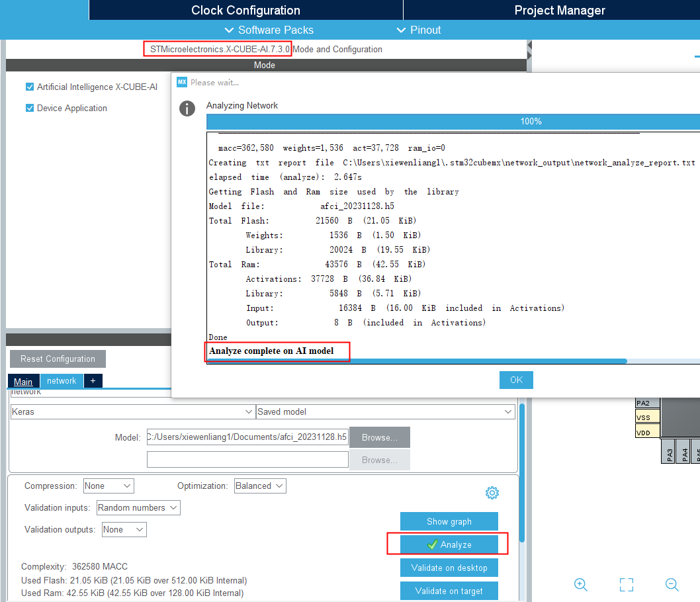Click the Model file path field
This screenshot has width=700, height=602.
[247, 437]
